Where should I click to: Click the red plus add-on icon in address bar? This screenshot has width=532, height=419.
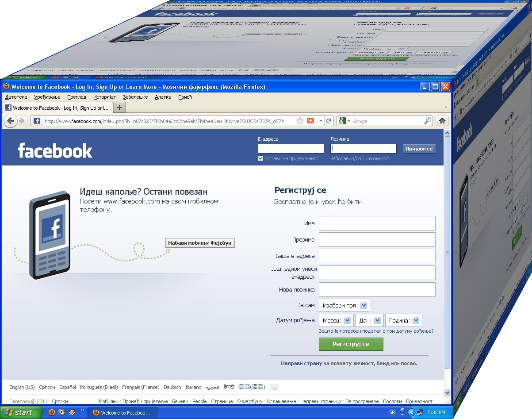[x=310, y=121]
